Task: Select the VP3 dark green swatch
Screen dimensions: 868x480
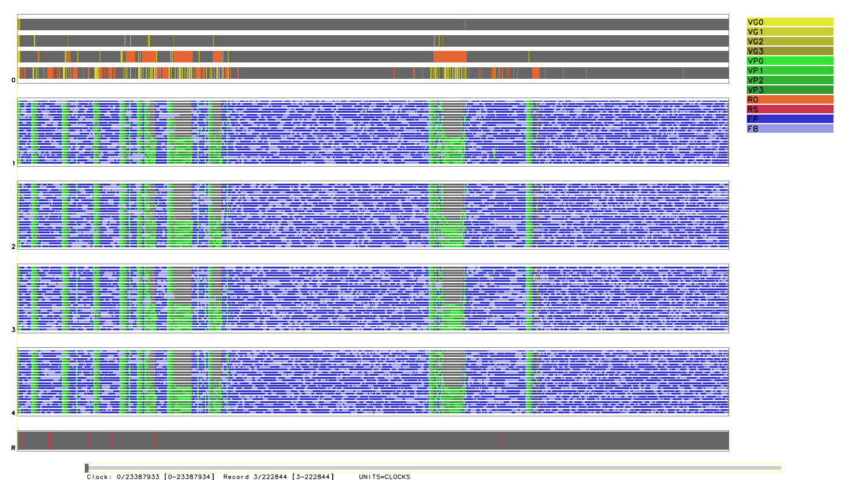Action: (x=789, y=90)
